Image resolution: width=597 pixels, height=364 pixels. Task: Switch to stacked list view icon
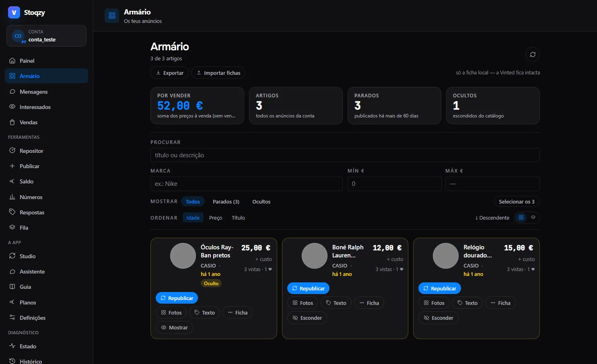click(533, 218)
